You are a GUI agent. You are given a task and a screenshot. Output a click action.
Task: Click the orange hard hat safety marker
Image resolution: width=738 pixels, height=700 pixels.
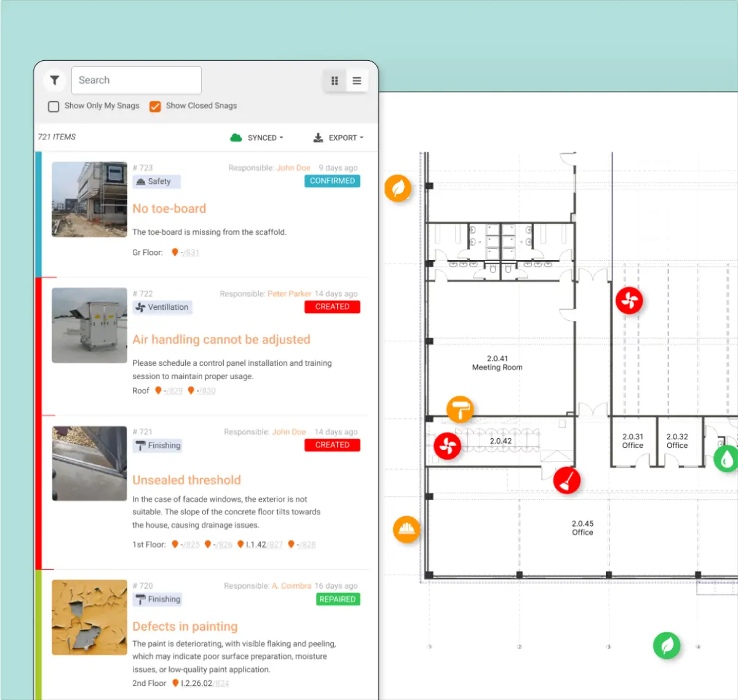(x=407, y=529)
